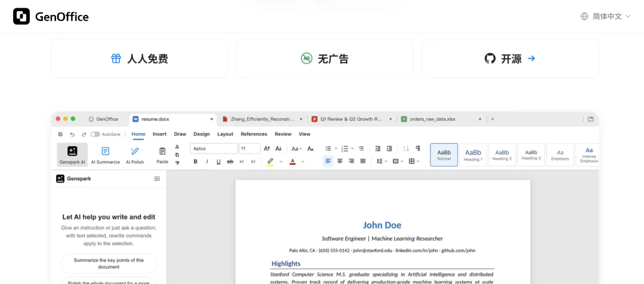Open the shading dropdown
This screenshot has height=284, width=644.
tap(398, 162)
